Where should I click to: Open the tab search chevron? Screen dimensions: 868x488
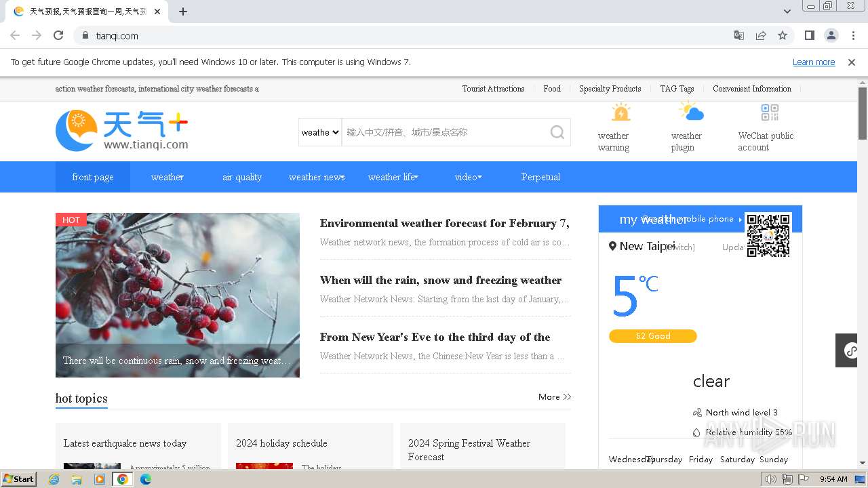(x=787, y=12)
